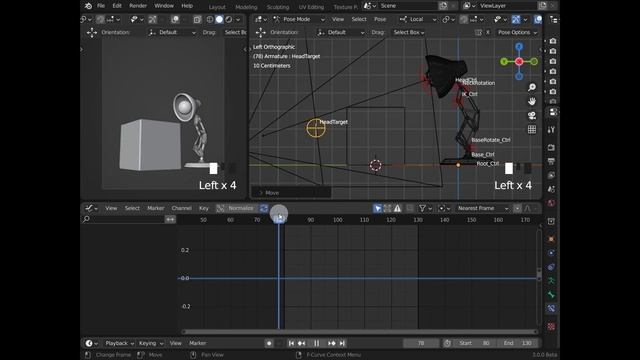Open the Keying popover
Image resolution: width=640 pixels, height=360 pixels.
coord(151,343)
